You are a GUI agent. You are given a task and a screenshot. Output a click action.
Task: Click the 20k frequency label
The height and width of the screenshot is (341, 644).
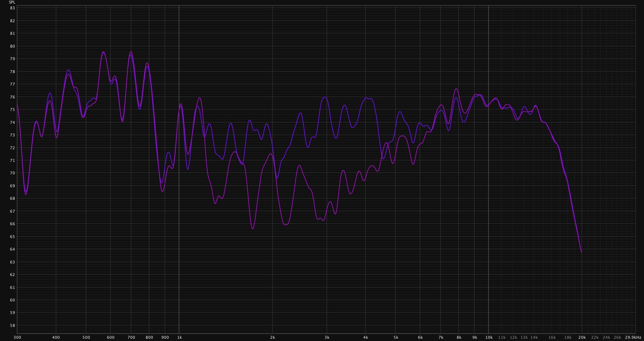coord(582,337)
